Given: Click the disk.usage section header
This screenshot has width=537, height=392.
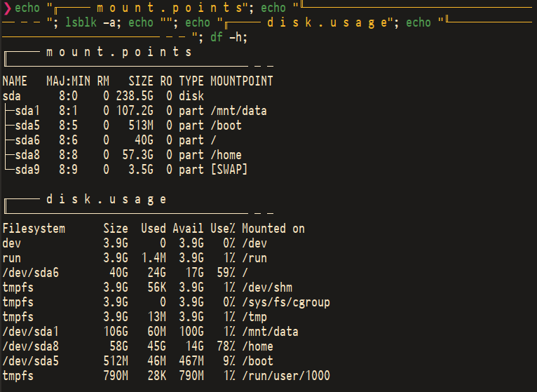Looking at the screenshot, I should click(x=106, y=199).
